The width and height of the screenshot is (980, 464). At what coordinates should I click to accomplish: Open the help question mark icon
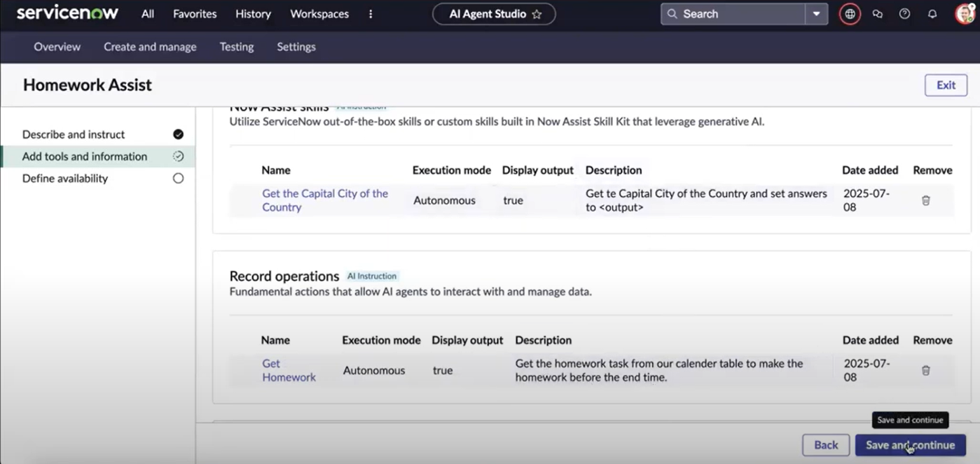[904, 14]
